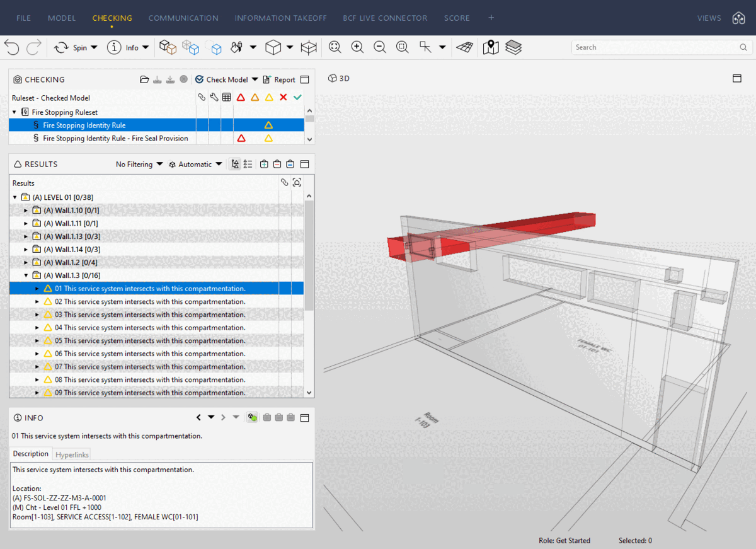The height and width of the screenshot is (549, 756).
Task: Open the No Filtering dropdown
Action: click(x=139, y=165)
